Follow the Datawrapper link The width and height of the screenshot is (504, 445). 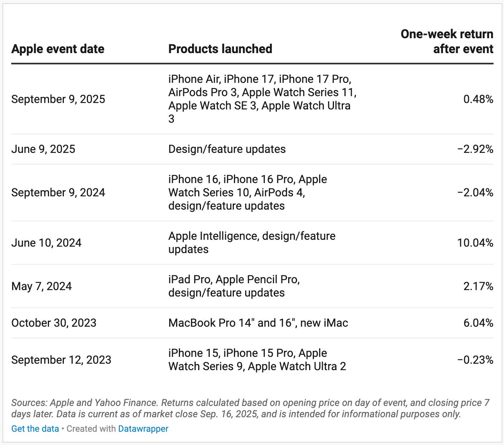(143, 429)
